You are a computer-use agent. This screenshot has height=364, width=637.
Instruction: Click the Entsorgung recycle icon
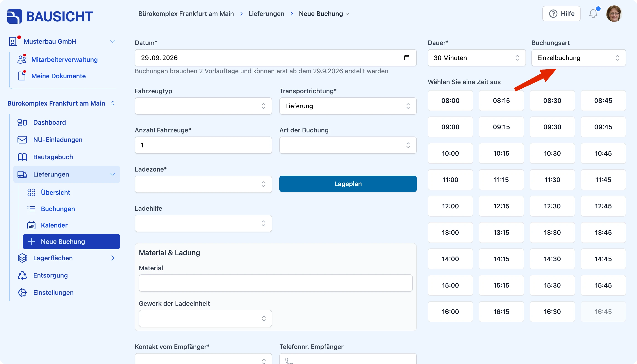click(22, 275)
